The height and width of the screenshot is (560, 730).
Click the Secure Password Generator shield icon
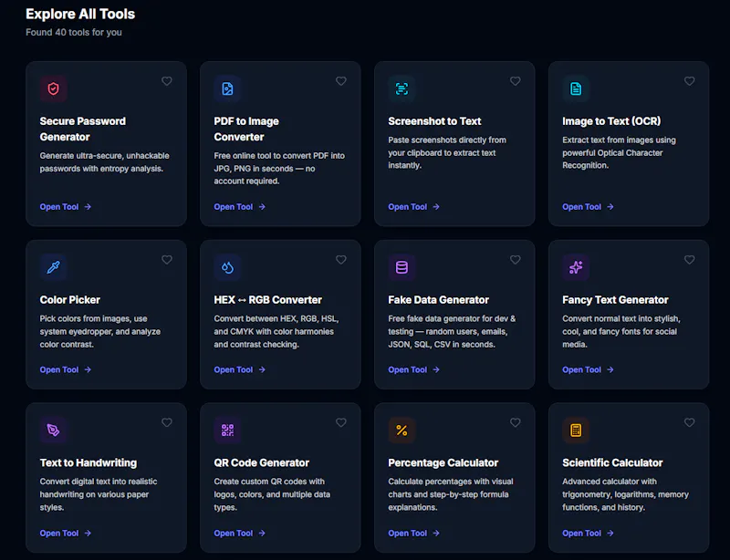click(x=54, y=88)
